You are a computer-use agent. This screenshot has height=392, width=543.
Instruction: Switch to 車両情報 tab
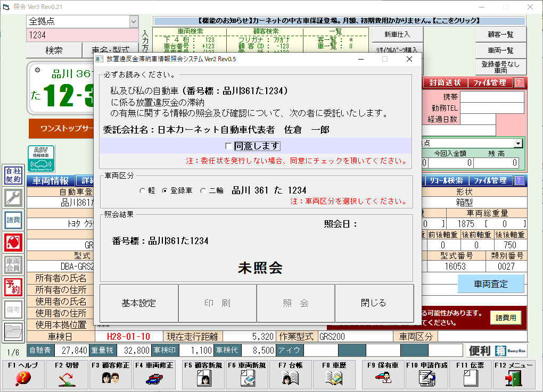[51, 181]
